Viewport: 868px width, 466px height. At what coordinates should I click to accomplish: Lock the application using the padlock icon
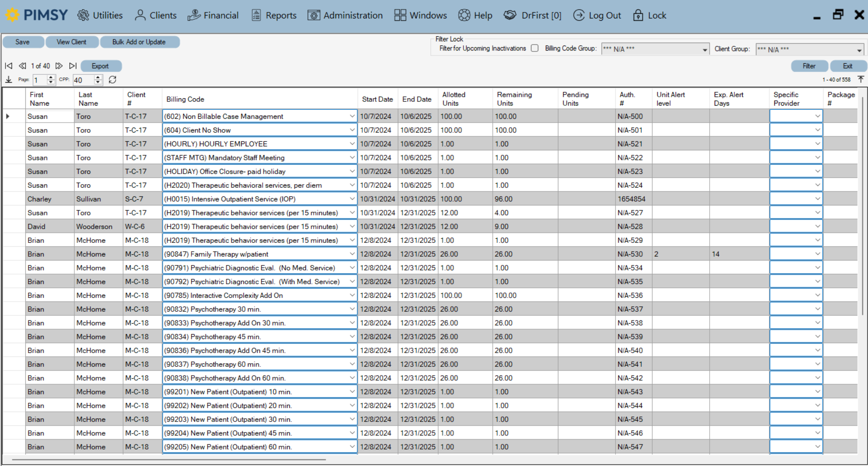click(638, 15)
